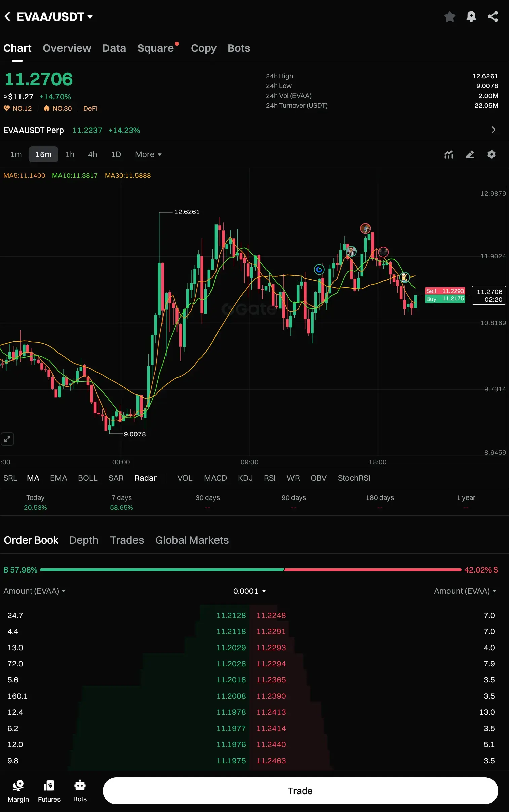Image resolution: width=510 pixels, height=812 pixels.
Task: Open the Bots tab in top navigation
Action: pos(239,48)
